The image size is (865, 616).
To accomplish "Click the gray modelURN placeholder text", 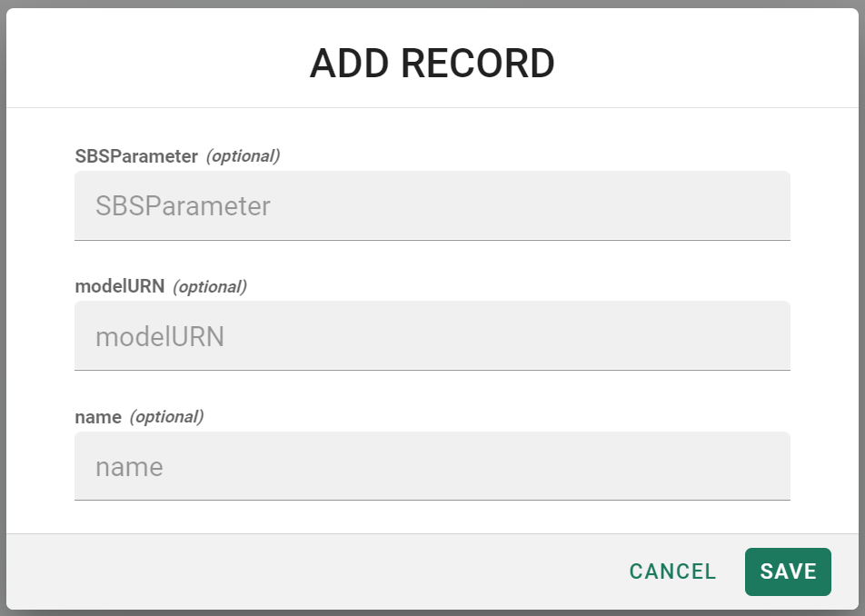I will (x=160, y=337).
